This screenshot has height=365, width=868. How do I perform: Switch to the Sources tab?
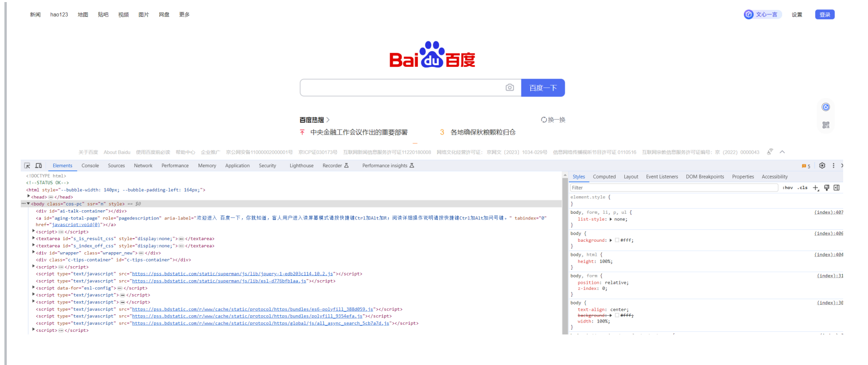116,166
